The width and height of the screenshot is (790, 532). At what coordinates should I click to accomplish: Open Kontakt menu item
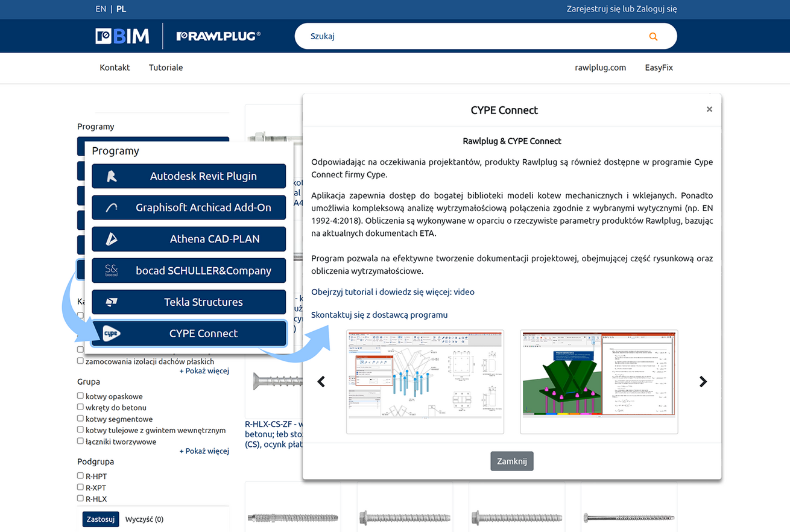point(115,68)
